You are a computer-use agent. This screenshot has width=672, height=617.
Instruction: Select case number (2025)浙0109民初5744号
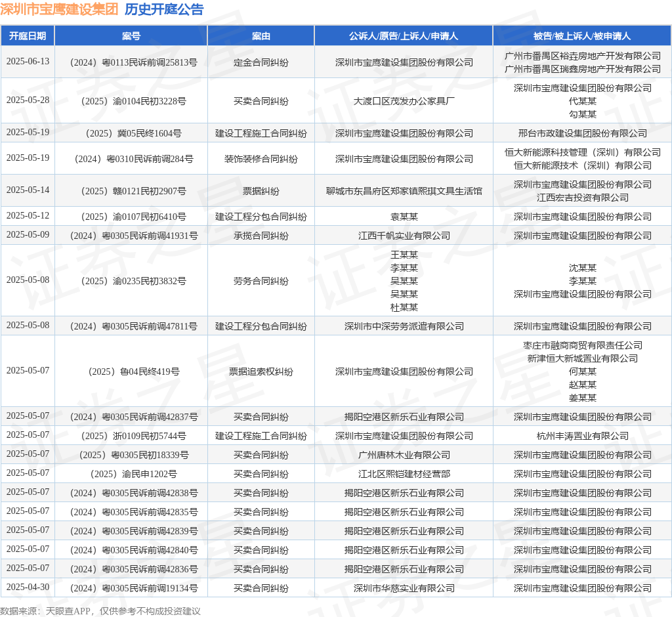tap(134, 436)
